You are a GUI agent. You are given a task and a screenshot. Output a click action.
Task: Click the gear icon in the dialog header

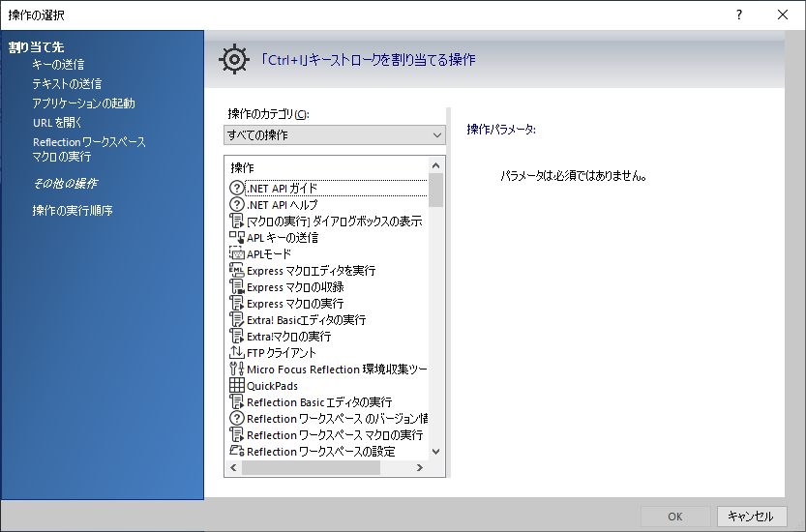coord(234,60)
